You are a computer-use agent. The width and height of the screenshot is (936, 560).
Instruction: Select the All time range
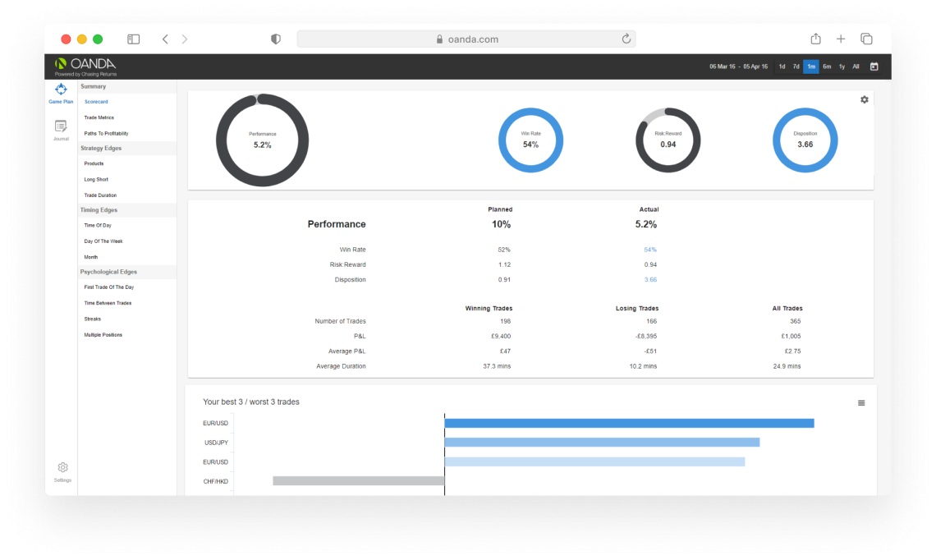click(x=856, y=67)
